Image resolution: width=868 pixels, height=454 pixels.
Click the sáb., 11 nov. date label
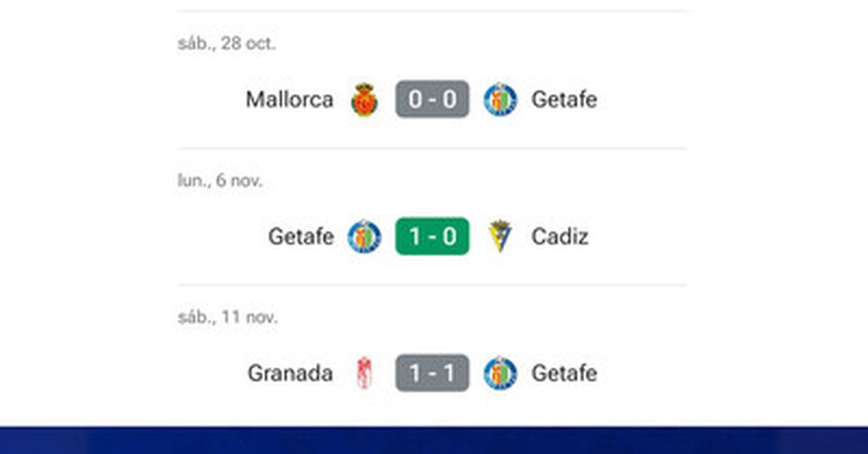pyautogui.click(x=228, y=317)
